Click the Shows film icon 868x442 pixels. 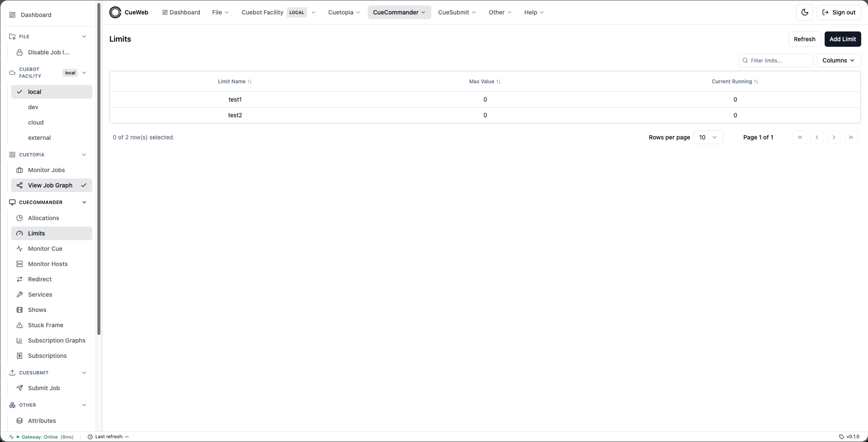[20, 310]
